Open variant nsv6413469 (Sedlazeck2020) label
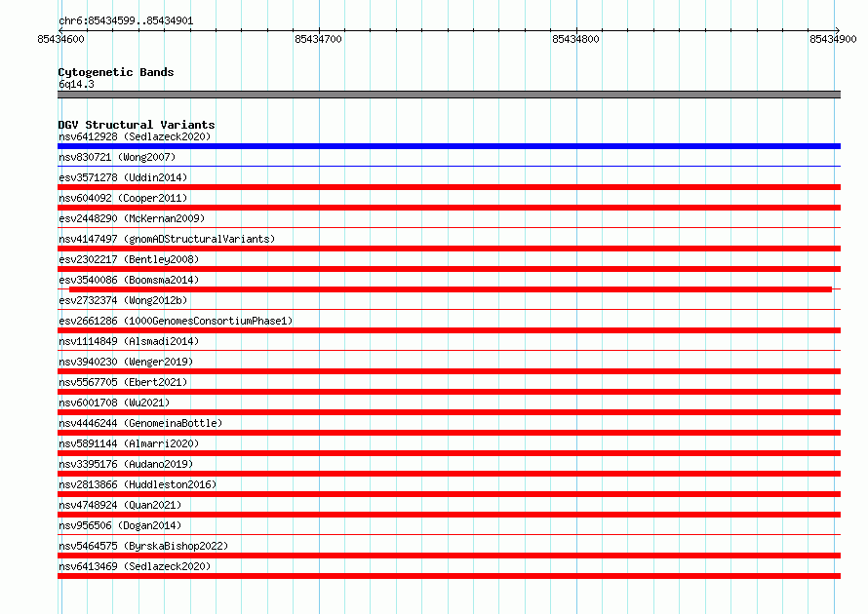Image resolution: width=868 pixels, height=614 pixels. click(135, 566)
